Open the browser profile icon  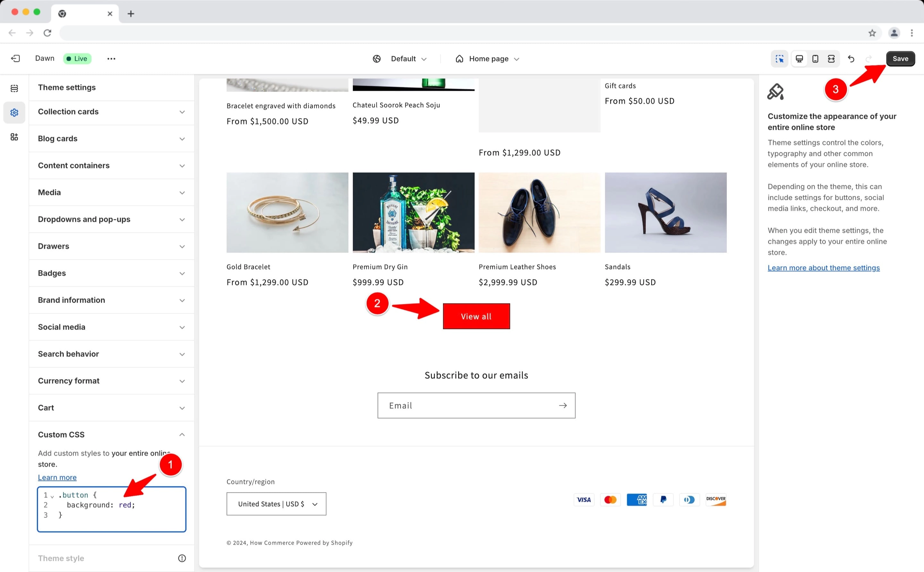coord(894,33)
